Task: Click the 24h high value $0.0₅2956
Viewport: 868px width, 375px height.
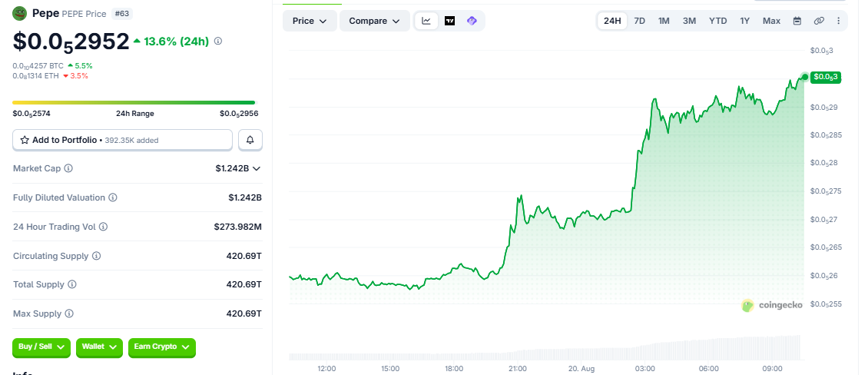Action: (x=239, y=114)
